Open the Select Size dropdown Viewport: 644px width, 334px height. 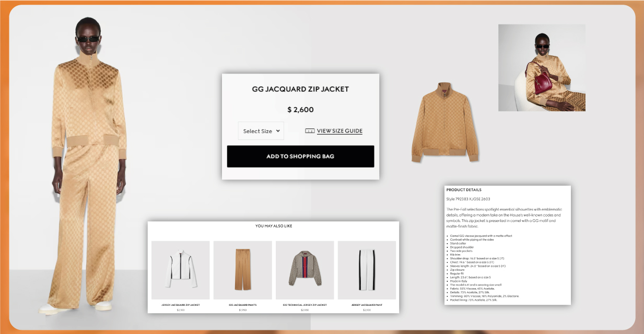[261, 131]
